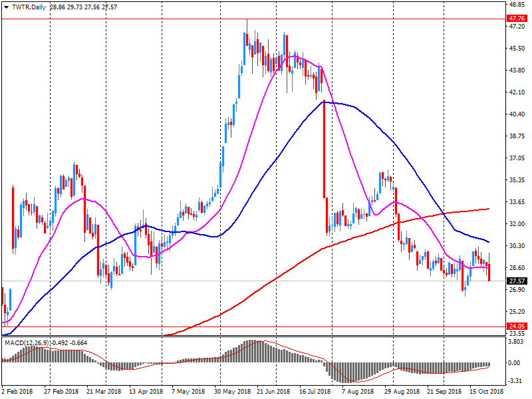
Task: Select the 32.00 price scale label
Action: pyautogui.click(x=517, y=224)
